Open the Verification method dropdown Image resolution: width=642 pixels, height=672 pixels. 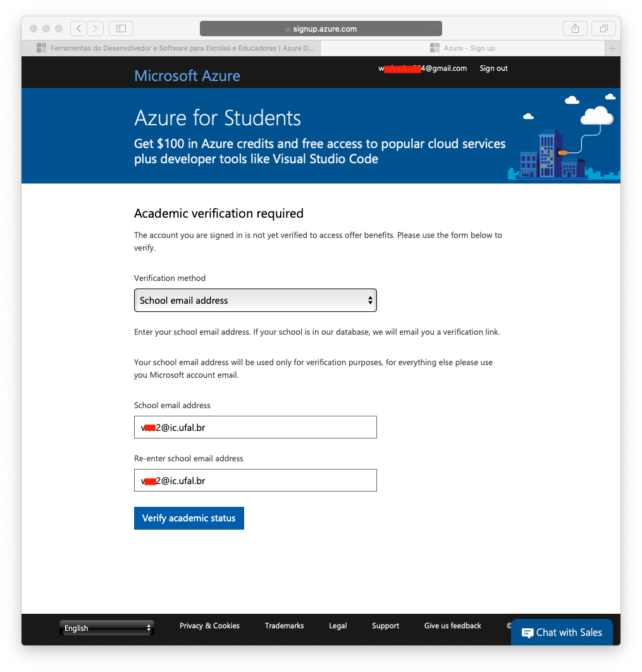coord(256,301)
